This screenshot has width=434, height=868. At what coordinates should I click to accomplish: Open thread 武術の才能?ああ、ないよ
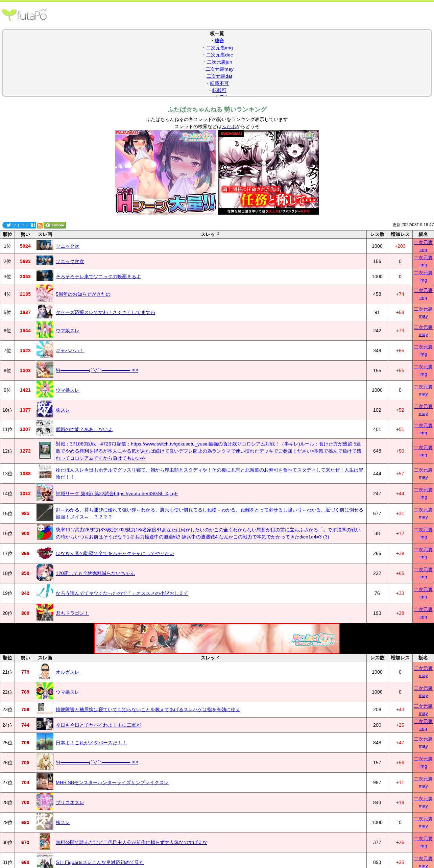(x=84, y=429)
